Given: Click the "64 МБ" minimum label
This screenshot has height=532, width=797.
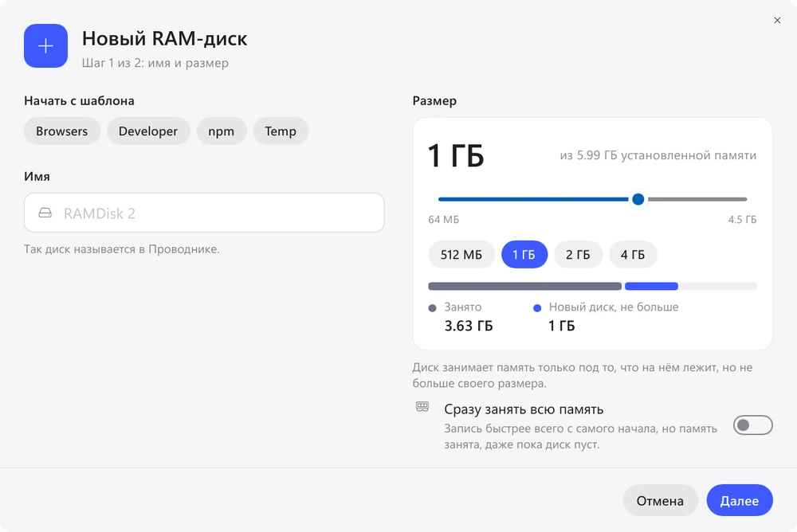Looking at the screenshot, I should click(x=444, y=220).
